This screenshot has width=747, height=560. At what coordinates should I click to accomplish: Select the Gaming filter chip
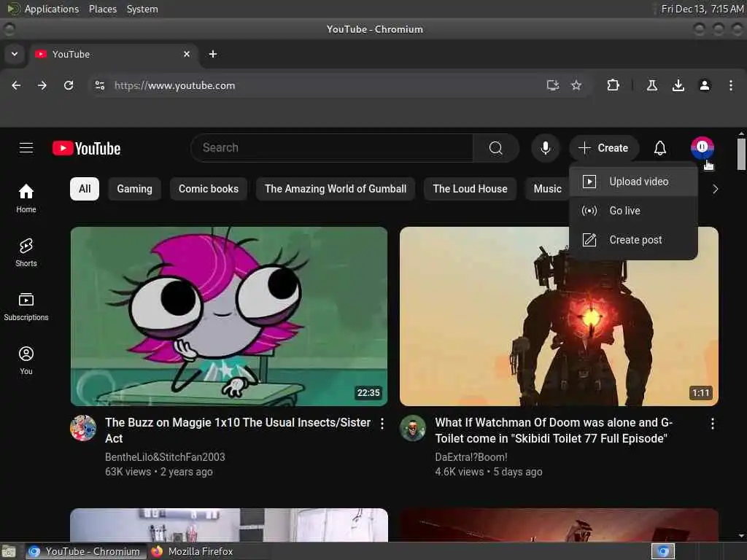coord(135,189)
